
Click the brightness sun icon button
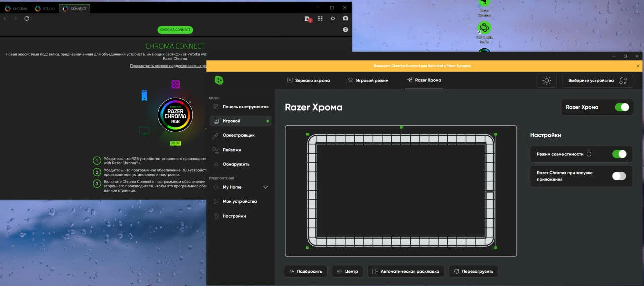tap(547, 80)
